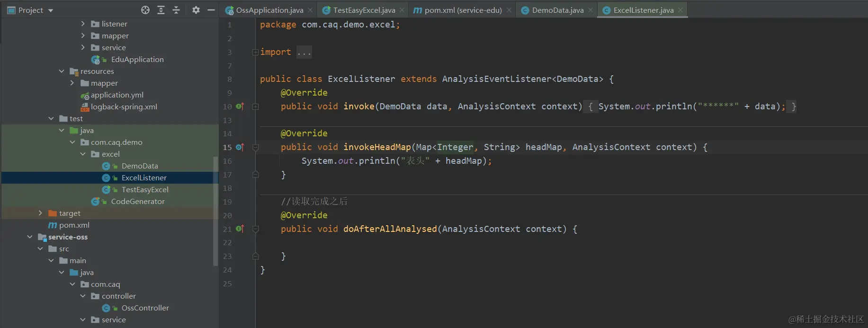
Task: Expand the listener folder
Action: (83, 24)
